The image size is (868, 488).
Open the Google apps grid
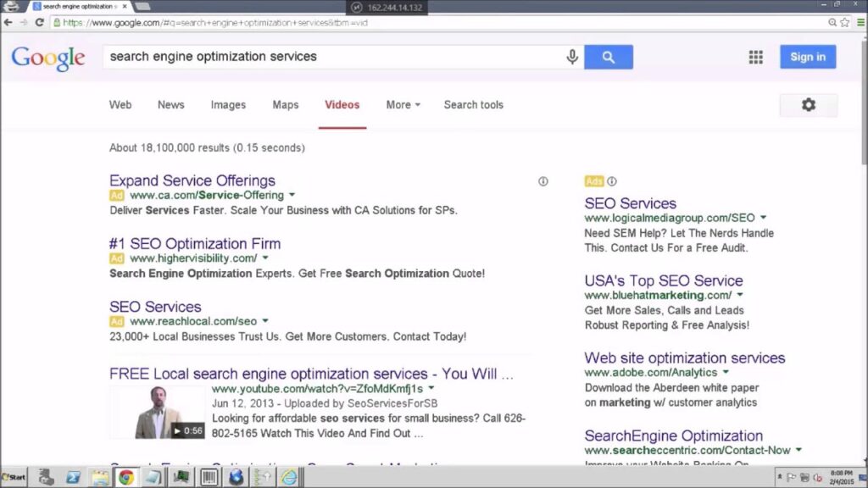[755, 57]
